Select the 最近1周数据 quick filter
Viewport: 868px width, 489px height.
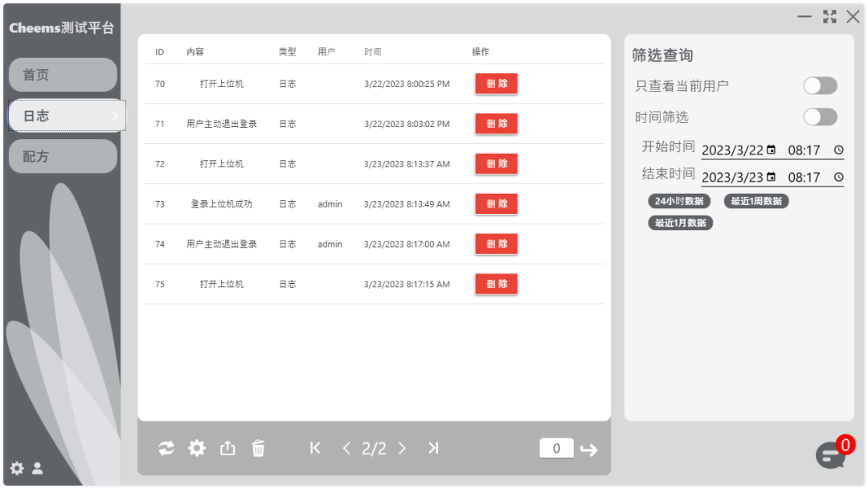point(756,201)
